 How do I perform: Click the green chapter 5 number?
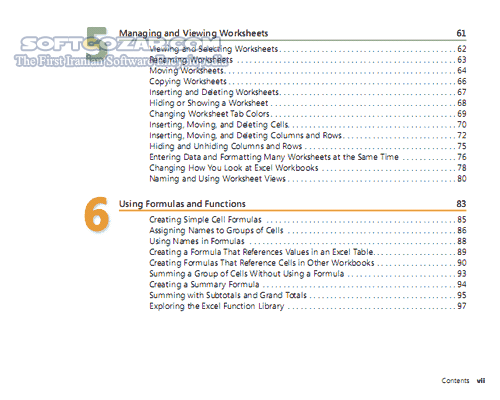[96, 42]
